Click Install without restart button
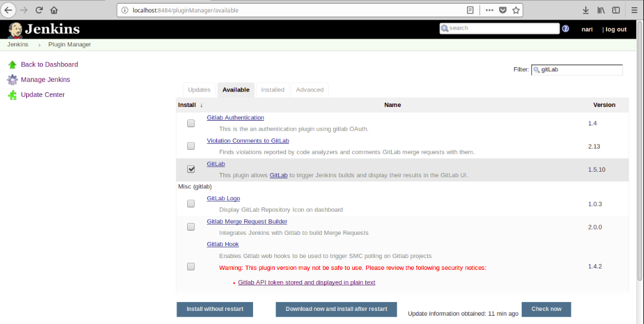 (x=215, y=309)
